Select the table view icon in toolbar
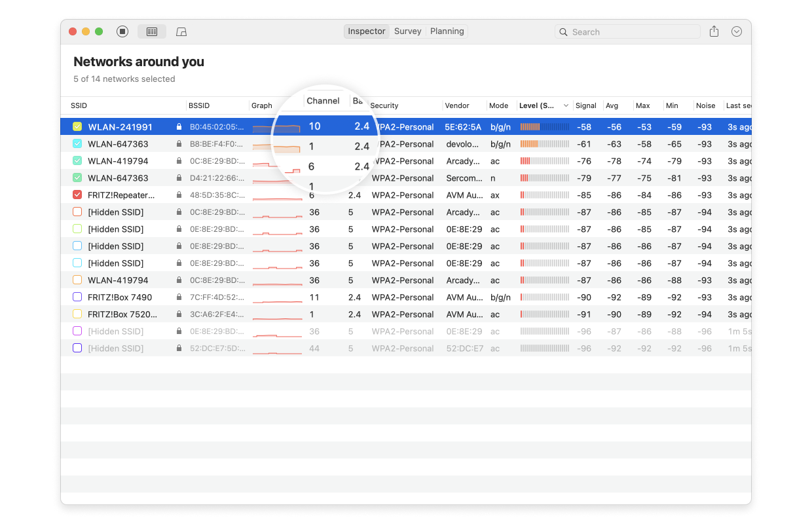The width and height of the screenshot is (812, 524). tap(151, 31)
